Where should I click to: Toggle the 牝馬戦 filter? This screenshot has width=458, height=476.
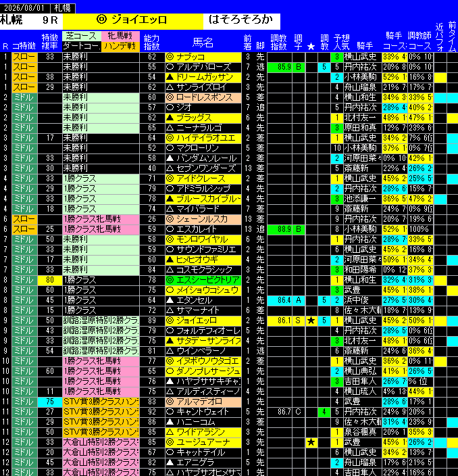click(120, 36)
